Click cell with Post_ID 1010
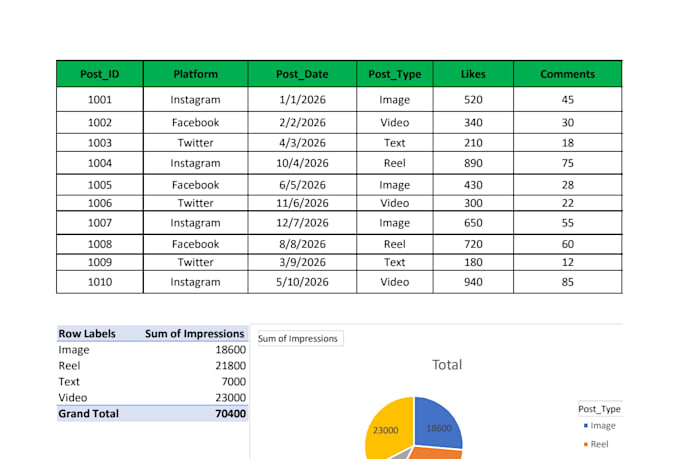Viewport: 680px width, 459px height. point(100,282)
